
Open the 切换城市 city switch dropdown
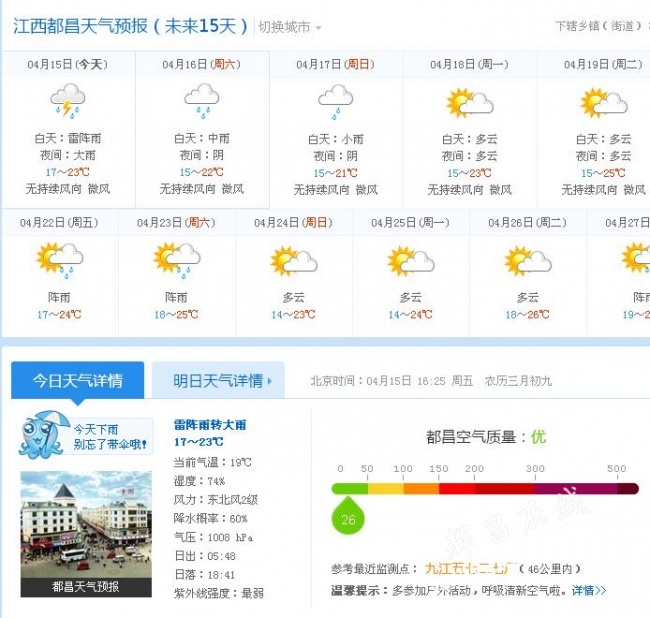tap(290, 27)
